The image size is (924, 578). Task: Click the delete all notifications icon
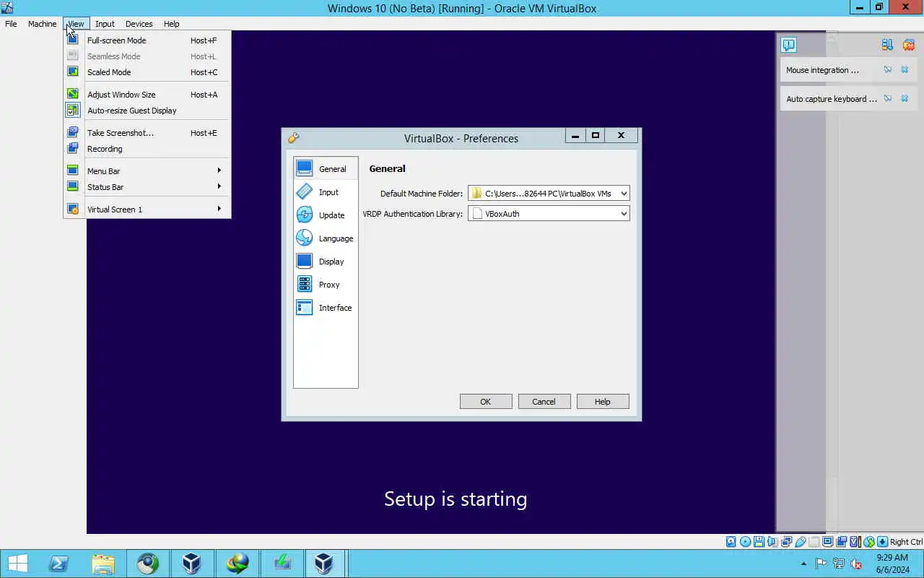(908, 45)
